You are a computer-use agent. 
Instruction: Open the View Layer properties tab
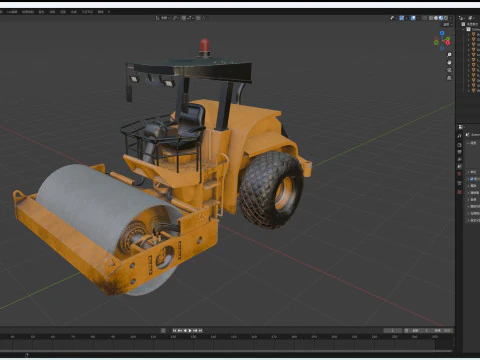[x=459, y=159]
